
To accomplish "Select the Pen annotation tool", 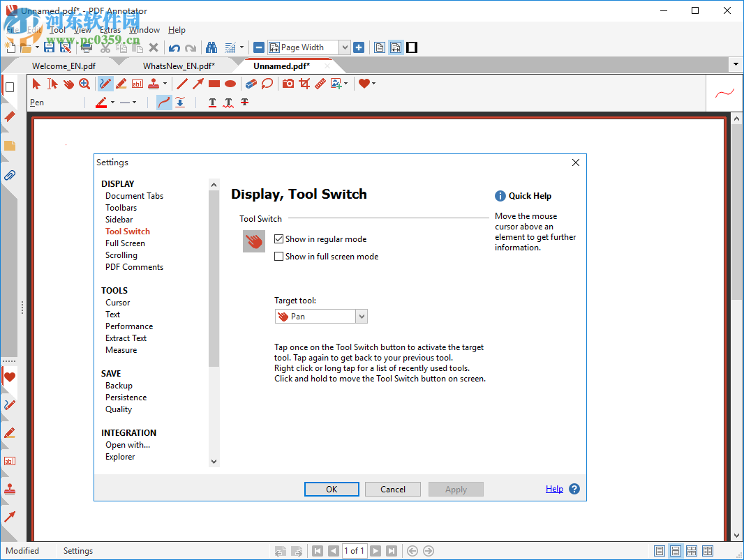I will pyautogui.click(x=106, y=83).
